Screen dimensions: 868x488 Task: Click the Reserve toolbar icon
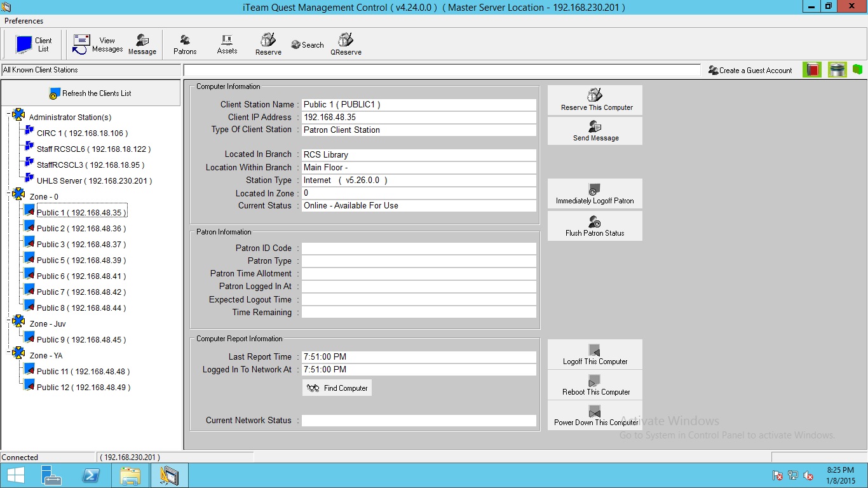click(x=268, y=44)
